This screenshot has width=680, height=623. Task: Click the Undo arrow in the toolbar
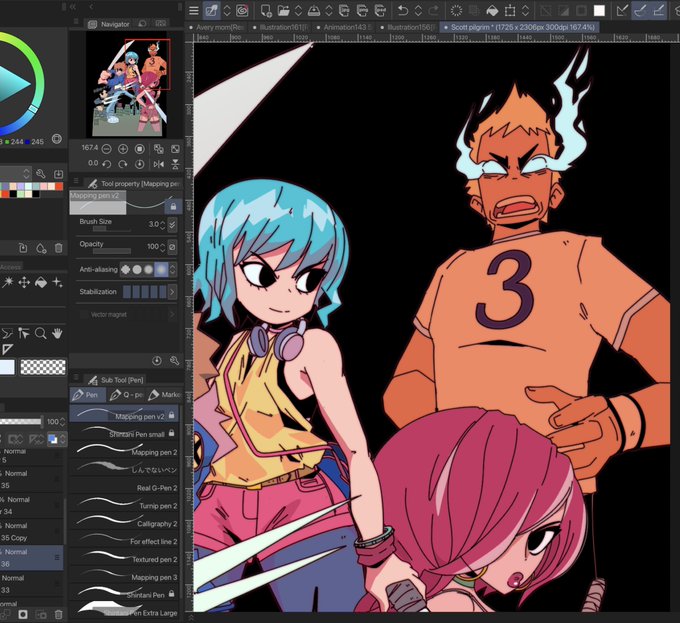[402, 10]
